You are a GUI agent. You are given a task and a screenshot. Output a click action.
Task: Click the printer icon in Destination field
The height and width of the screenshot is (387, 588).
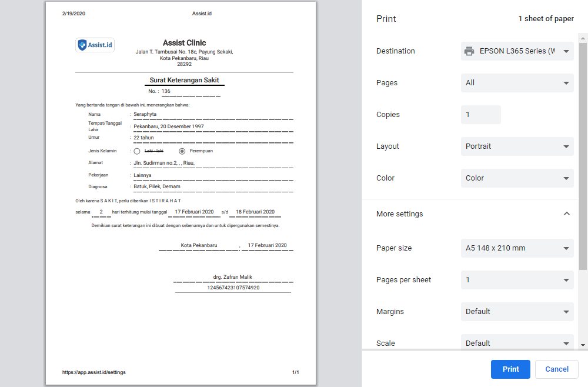click(469, 51)
